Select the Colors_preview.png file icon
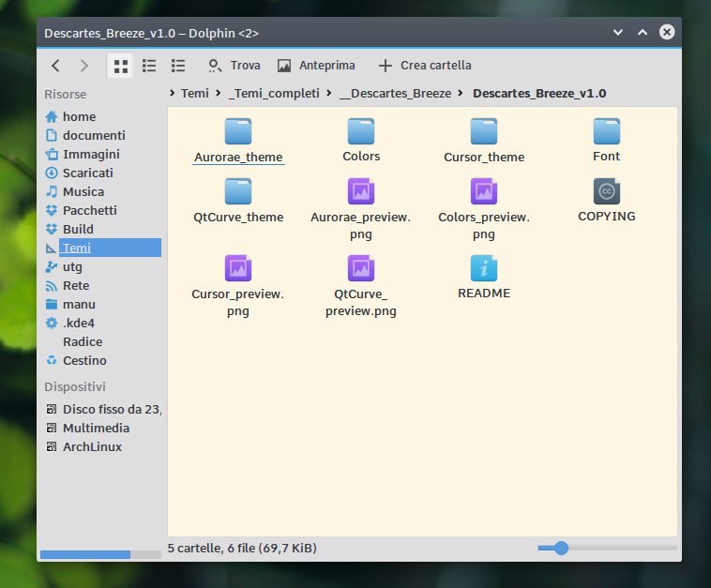This screenshot has height=588, width=711. (x=484, y=191)
